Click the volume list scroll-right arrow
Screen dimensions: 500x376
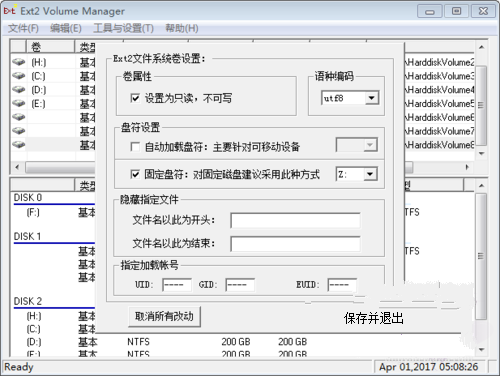click(x=467, y=167)
